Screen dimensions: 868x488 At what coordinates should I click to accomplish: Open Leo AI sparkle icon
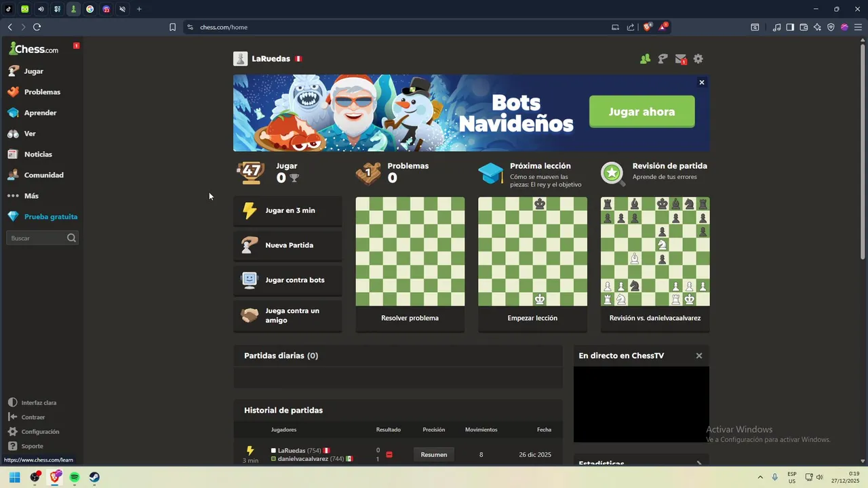click(x=817, y=27)
